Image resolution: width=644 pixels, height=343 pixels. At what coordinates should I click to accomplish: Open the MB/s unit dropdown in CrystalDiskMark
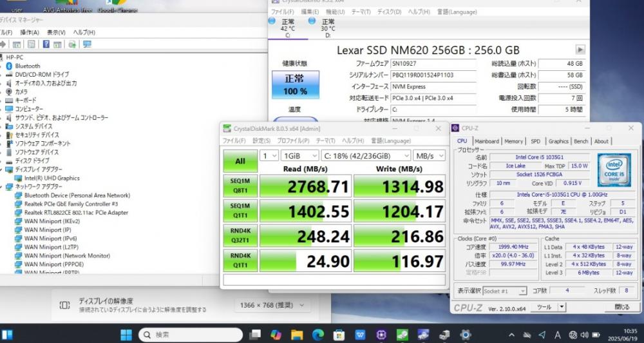point(429,156)
